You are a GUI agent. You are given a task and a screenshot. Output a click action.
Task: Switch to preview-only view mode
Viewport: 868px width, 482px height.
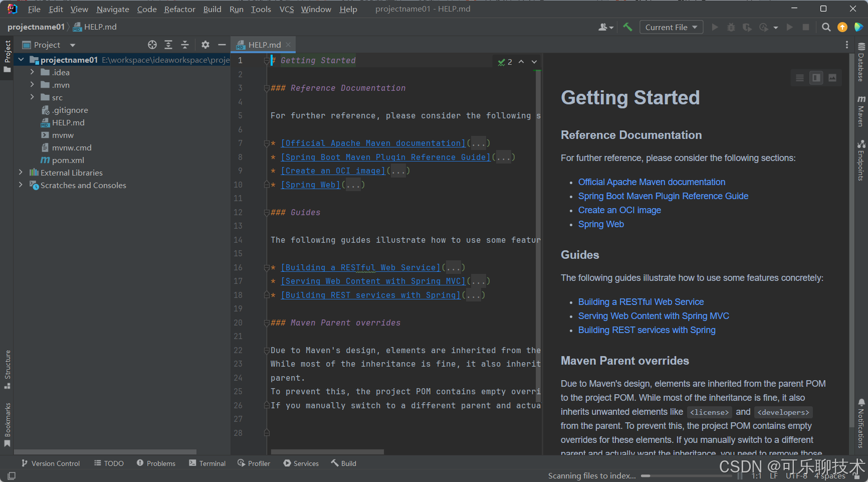click(832, 78)
